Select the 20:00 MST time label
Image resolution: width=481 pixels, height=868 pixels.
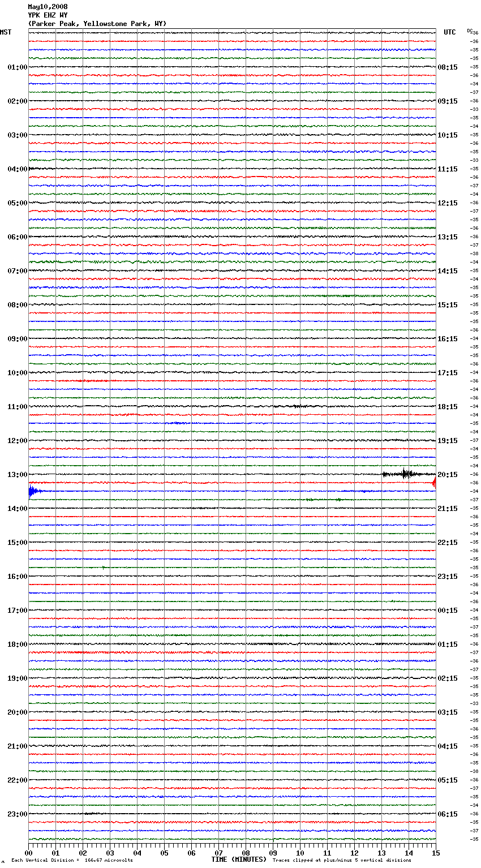[17, 712]
